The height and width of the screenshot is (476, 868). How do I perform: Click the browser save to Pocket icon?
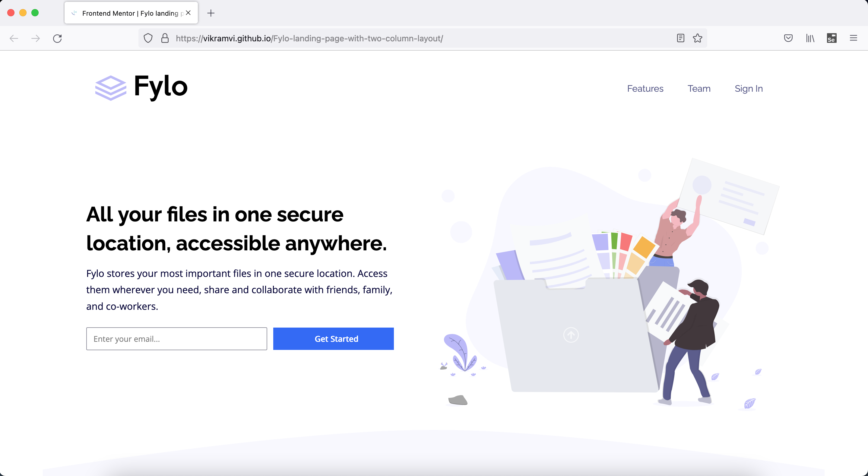click(789, 38)
